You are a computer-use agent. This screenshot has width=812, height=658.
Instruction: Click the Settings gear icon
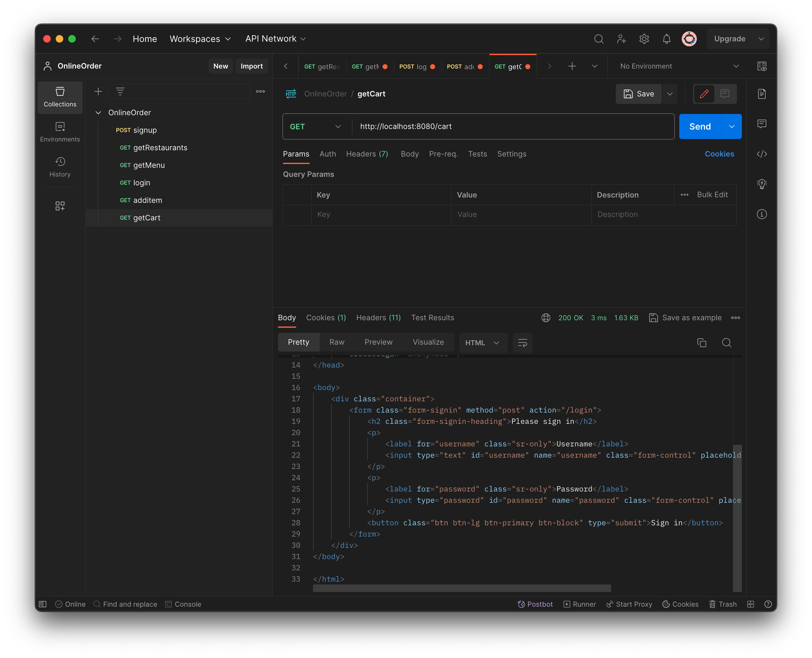click(643, 38)
